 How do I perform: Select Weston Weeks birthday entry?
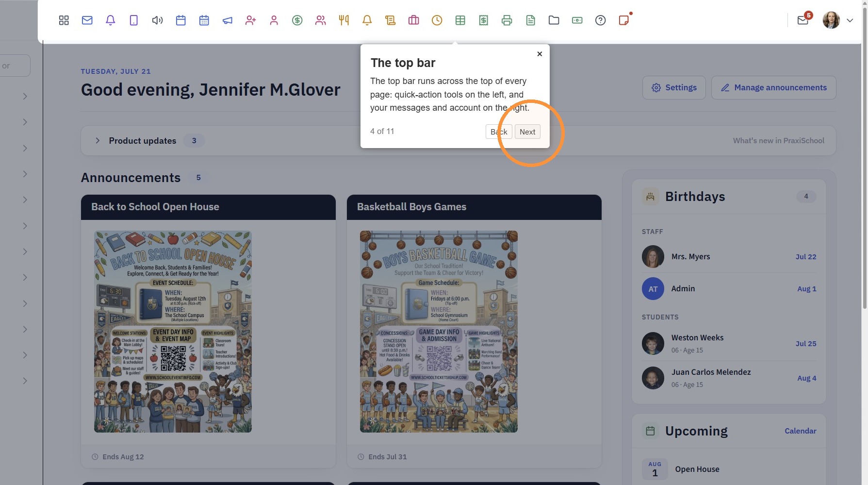point(729,344)
